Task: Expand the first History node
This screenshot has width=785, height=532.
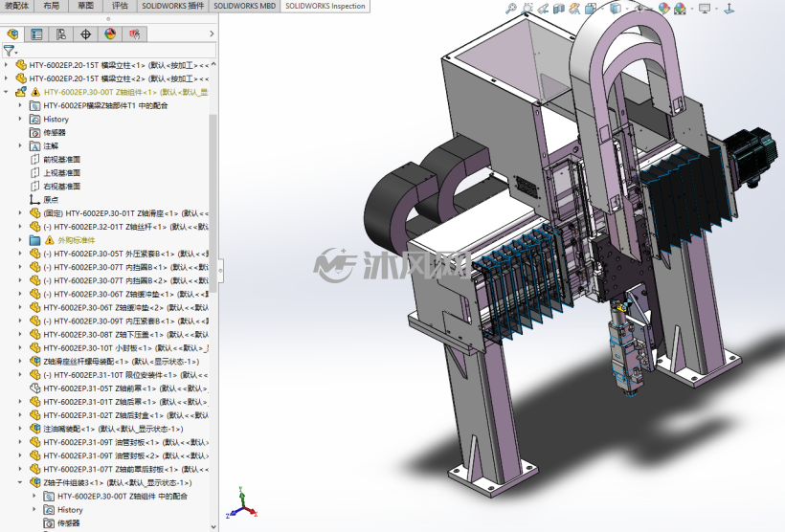Action: coord(20,119)
